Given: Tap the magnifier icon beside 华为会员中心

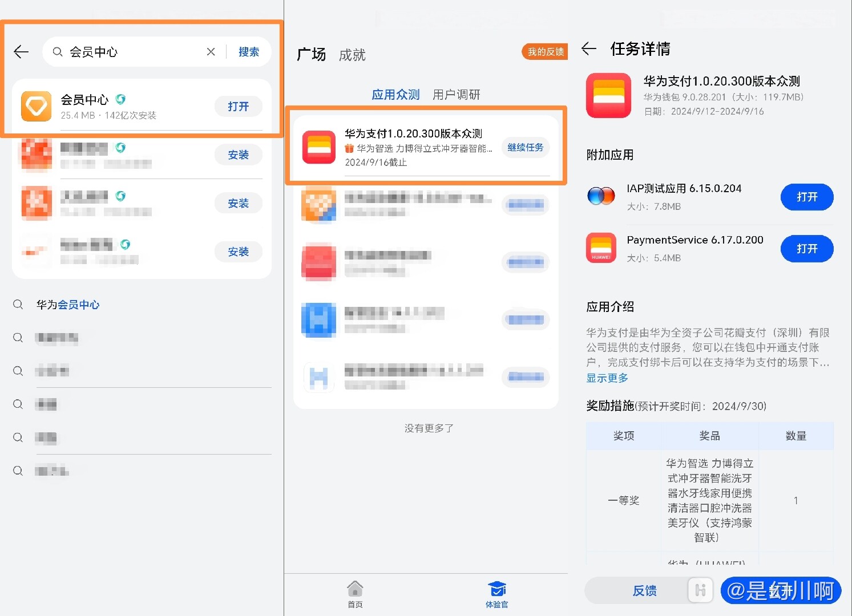Looking at the screenshot, I should [x=18, y=305].
